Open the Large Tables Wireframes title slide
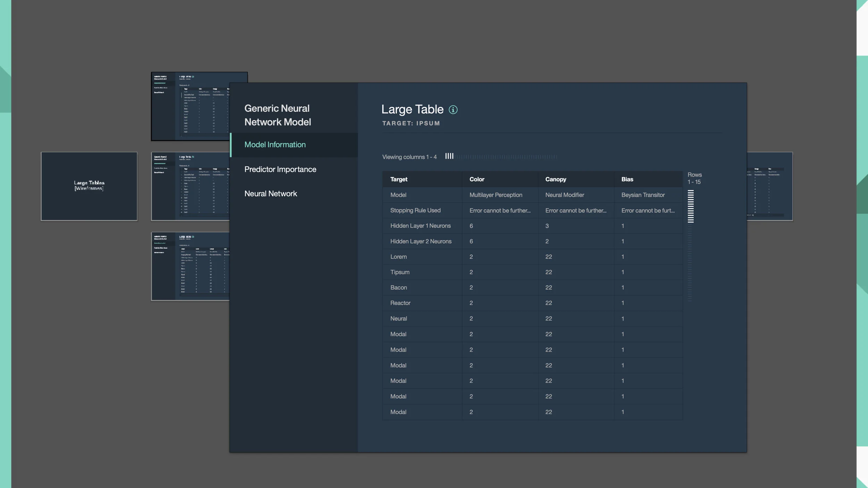 click(x=89, y=186)
